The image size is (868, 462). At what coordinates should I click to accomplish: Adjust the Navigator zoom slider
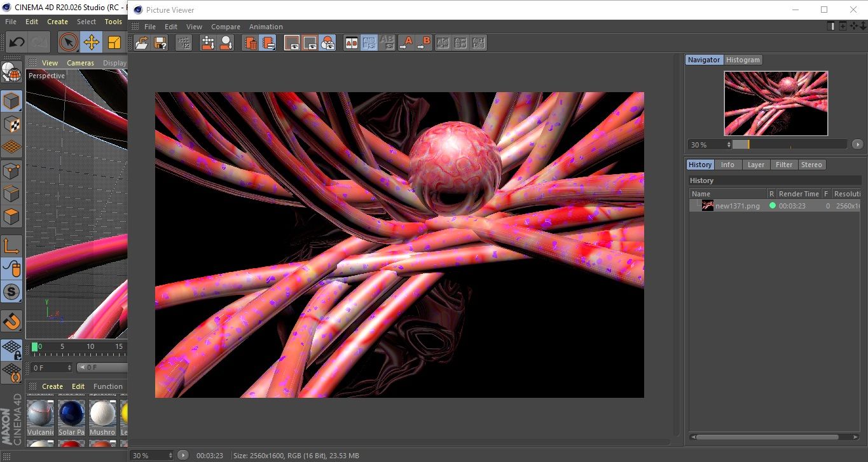pos(790,144)
